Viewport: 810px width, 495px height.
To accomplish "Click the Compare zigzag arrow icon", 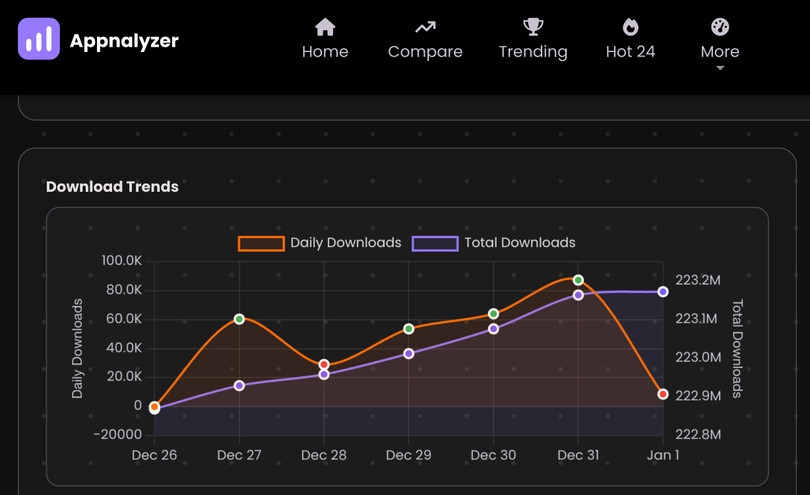I will [425, 27].
